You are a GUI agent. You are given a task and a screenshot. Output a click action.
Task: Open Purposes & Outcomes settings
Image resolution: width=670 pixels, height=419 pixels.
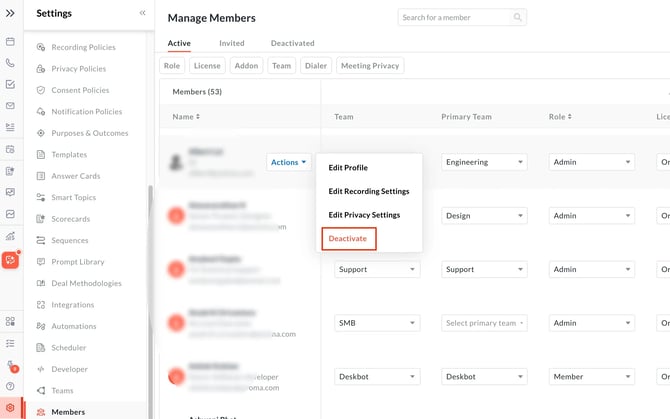tap(90, 133)
